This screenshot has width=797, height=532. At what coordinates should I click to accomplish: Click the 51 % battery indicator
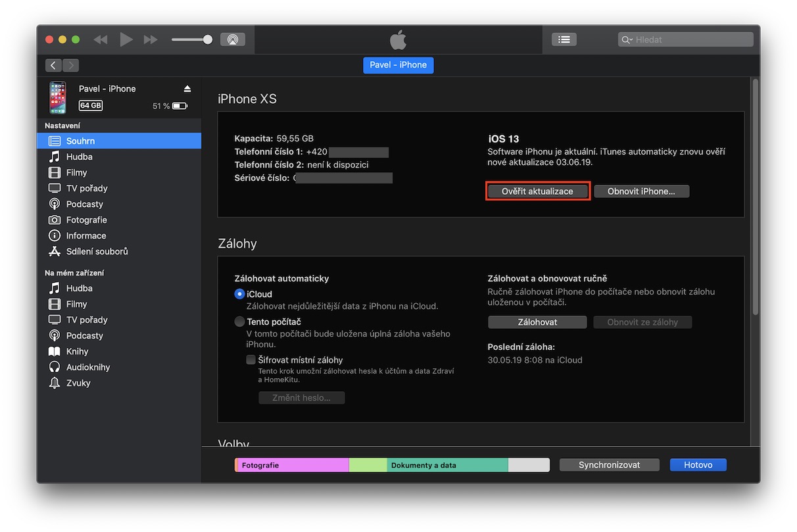coord(170,106)
